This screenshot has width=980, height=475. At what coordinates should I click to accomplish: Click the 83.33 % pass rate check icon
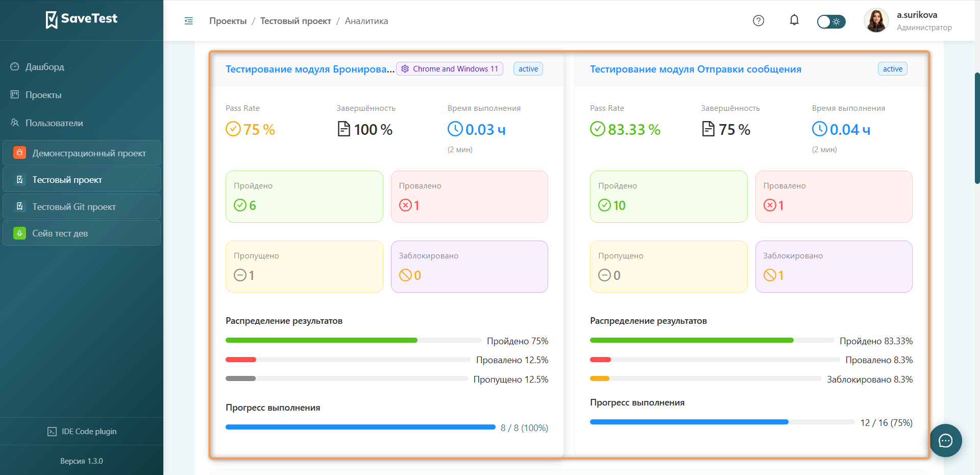pos(597,129)
